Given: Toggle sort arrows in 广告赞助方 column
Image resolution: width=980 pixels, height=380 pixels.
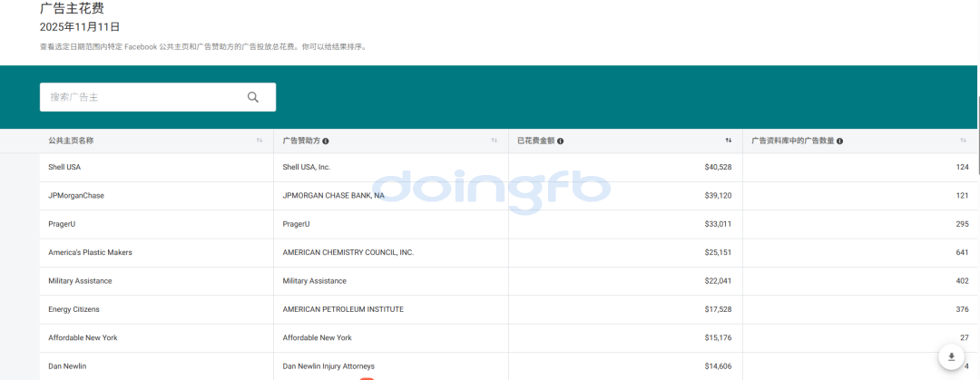Looking at the screenshot, I should pos(495,141).
